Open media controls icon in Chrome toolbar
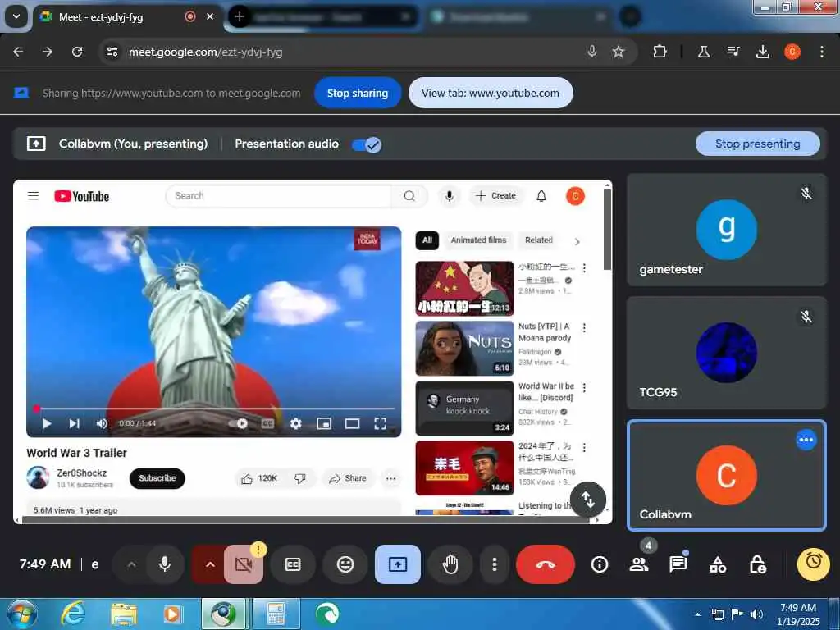 (x=733, y=52)
